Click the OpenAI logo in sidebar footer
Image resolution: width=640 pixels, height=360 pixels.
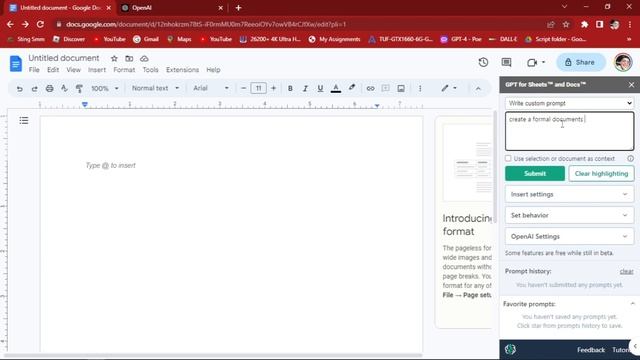(510, 349)
